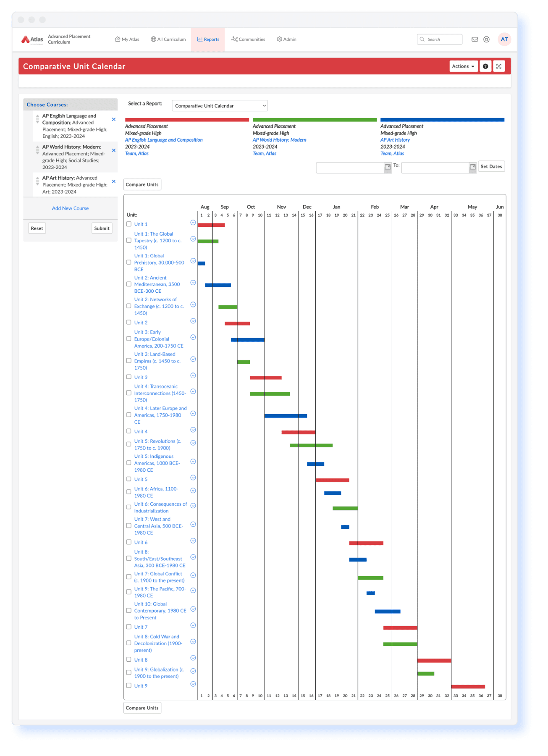Click the Add New Course link
The image size is (548, 756).
click(x=70, y=208)
